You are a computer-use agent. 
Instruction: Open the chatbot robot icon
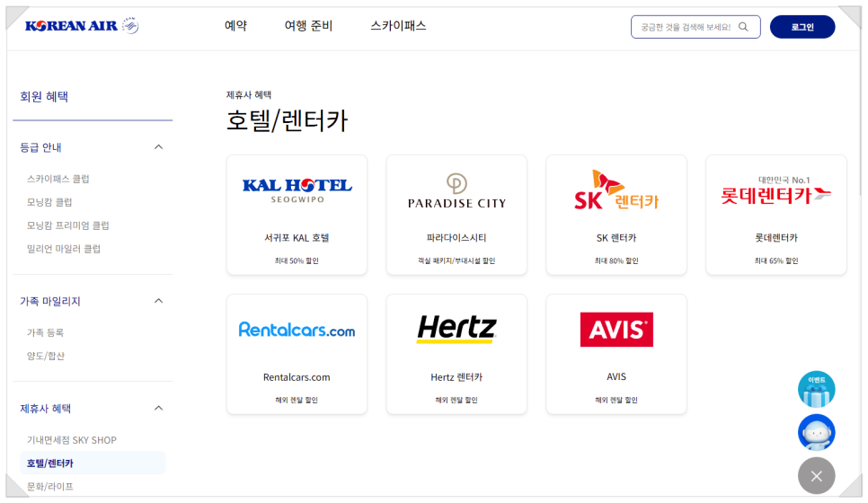(816, 432)
